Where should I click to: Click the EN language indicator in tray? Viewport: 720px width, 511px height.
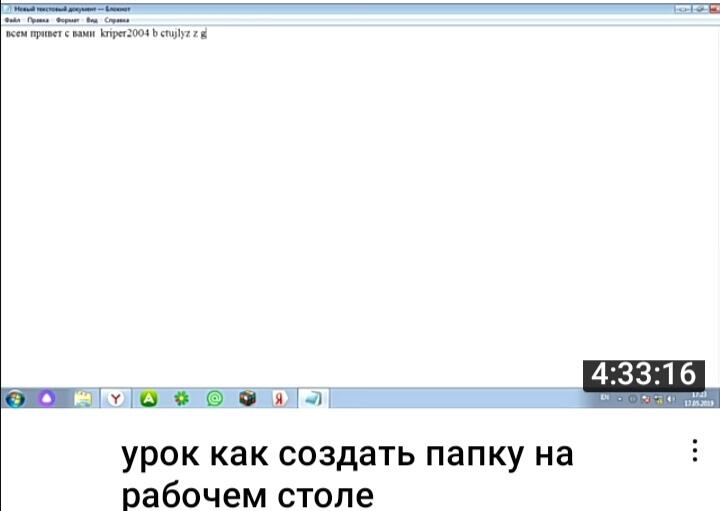(605, 398)
